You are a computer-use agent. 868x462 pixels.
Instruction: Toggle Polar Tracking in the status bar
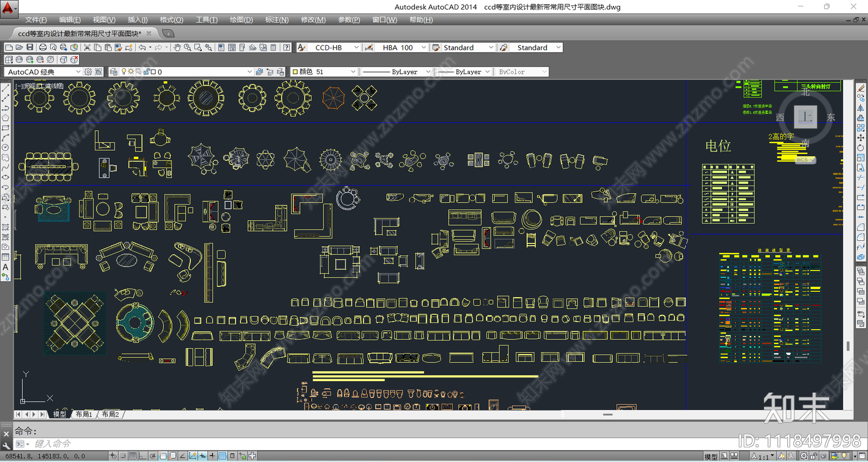coord(153,456)
